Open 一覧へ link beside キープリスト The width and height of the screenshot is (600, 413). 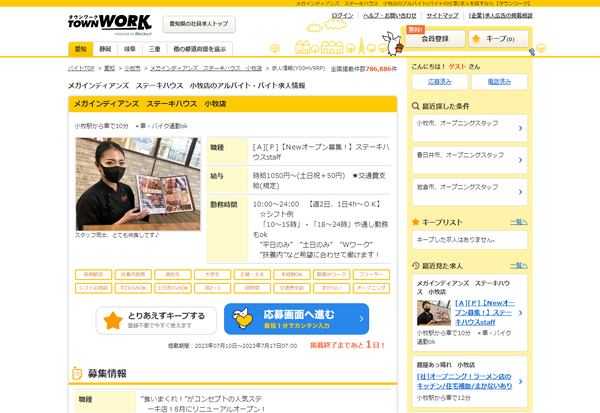pyautogui.click(x=518, y=222)
